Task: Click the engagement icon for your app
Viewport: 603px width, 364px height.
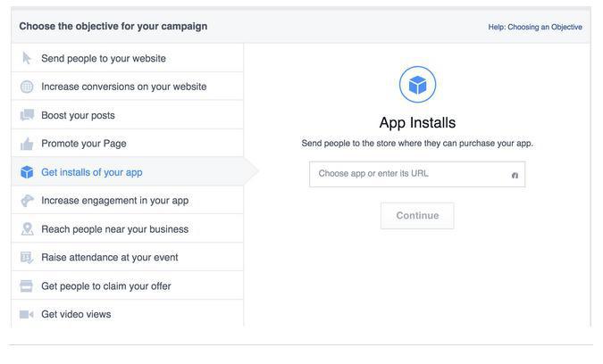Action: coord(27,201)
